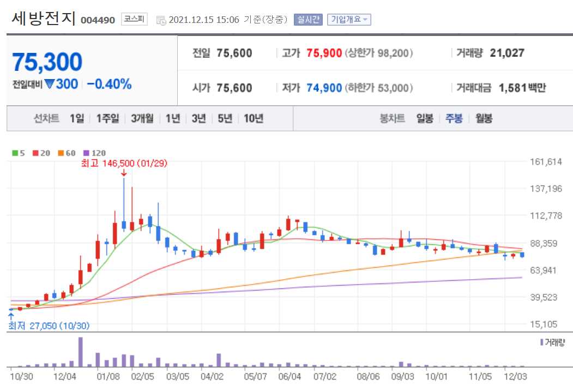
Task: Click the green 5-week moving average legend square
Action: coord(14,153)
